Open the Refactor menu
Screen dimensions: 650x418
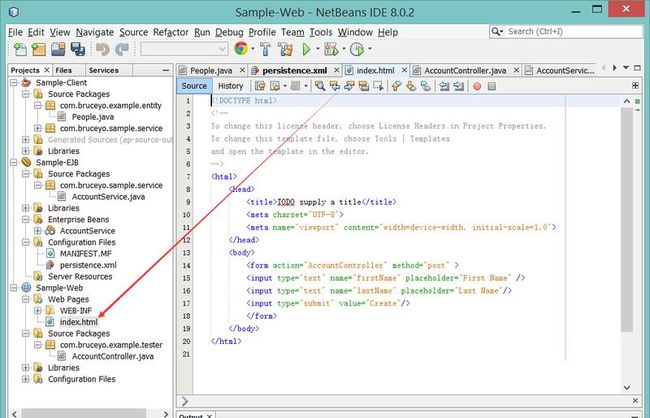pos(171,32)
